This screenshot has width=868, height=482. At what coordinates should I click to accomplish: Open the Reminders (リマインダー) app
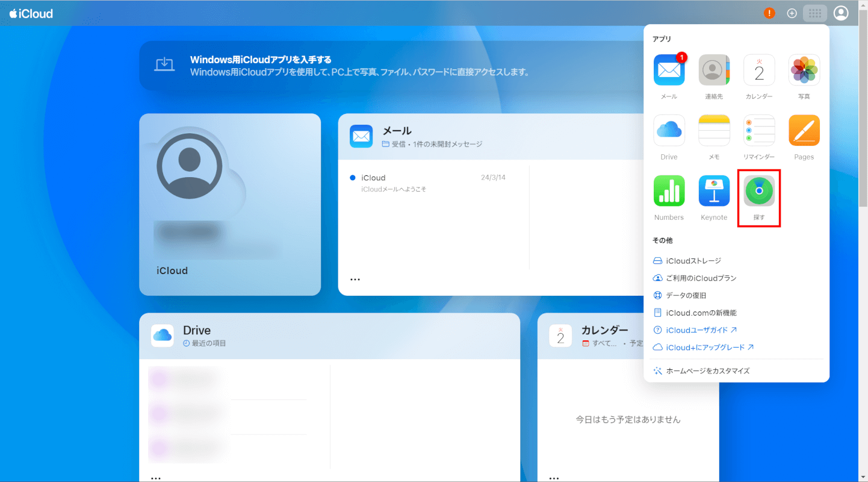click(x=759, y=130)
